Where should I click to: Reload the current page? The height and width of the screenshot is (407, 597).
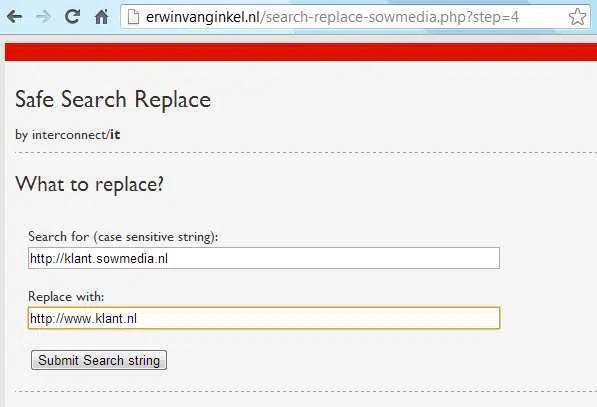coord(72,16)
